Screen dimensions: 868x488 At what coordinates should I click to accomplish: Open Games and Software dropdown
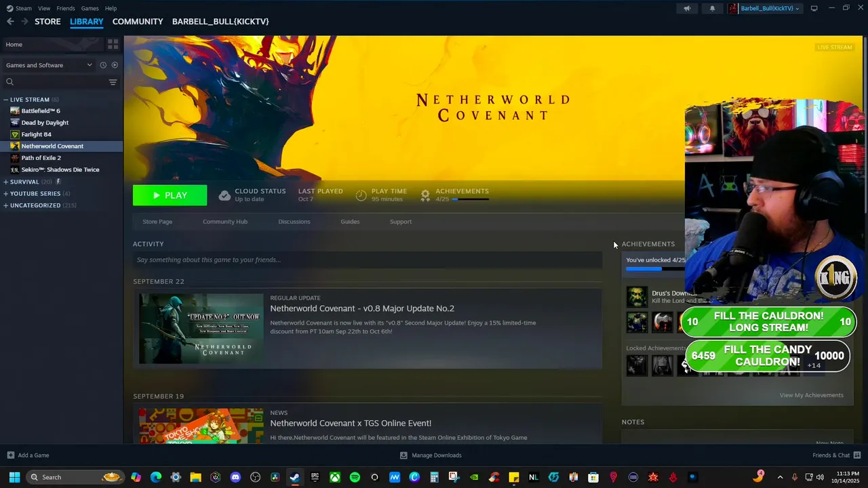pyautogui.click(x=49, y=65)
